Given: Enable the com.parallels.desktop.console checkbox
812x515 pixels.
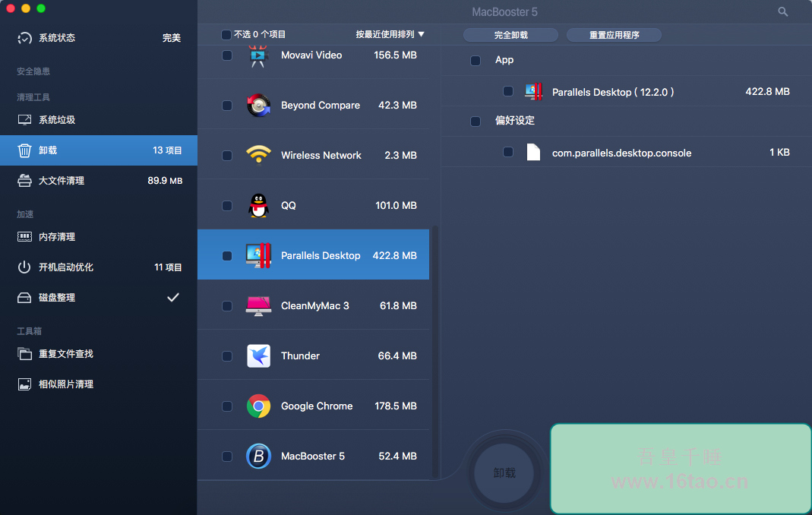Looking at the screenshot, I should point(508,153).
